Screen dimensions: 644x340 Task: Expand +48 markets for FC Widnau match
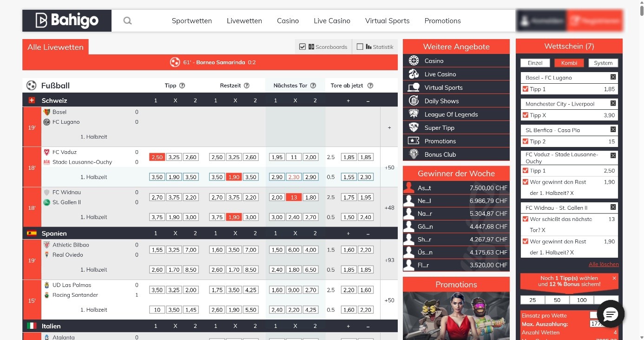(389, 208)
